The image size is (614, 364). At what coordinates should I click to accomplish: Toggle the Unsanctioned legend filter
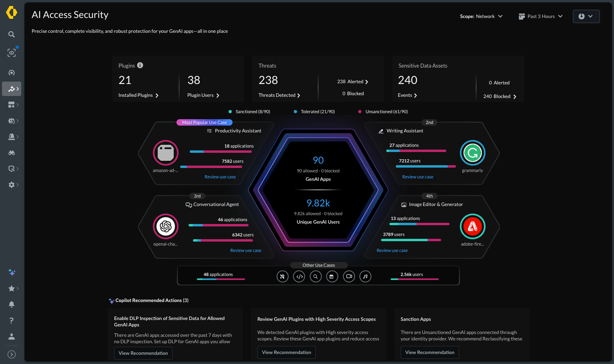coord(383,112)
